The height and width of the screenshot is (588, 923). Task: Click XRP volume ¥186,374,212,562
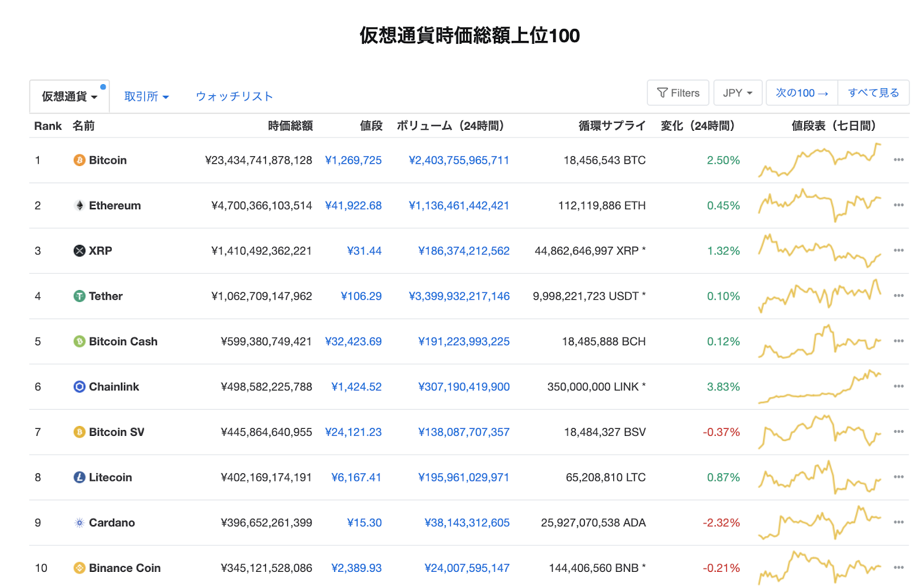464,251
